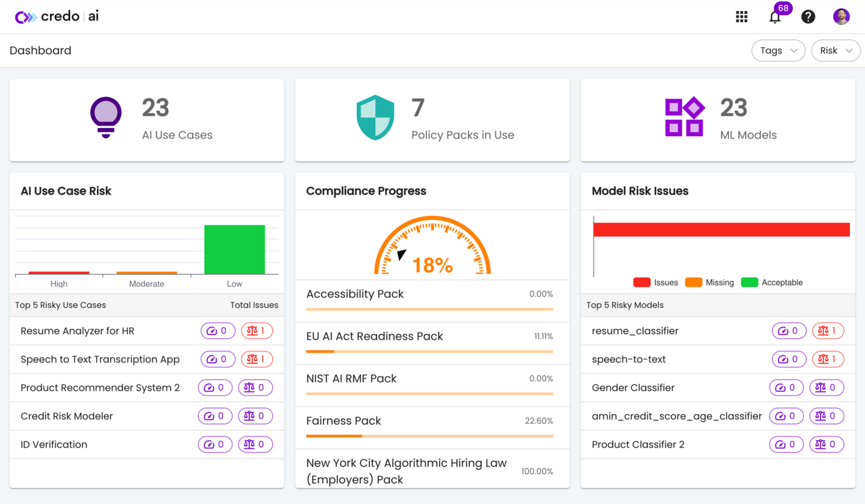Image resolution: width=865 pixels, height=504 pixels.
Task: Click gauge badge for Credit Risk Modeler
Action: pos(215,416)
